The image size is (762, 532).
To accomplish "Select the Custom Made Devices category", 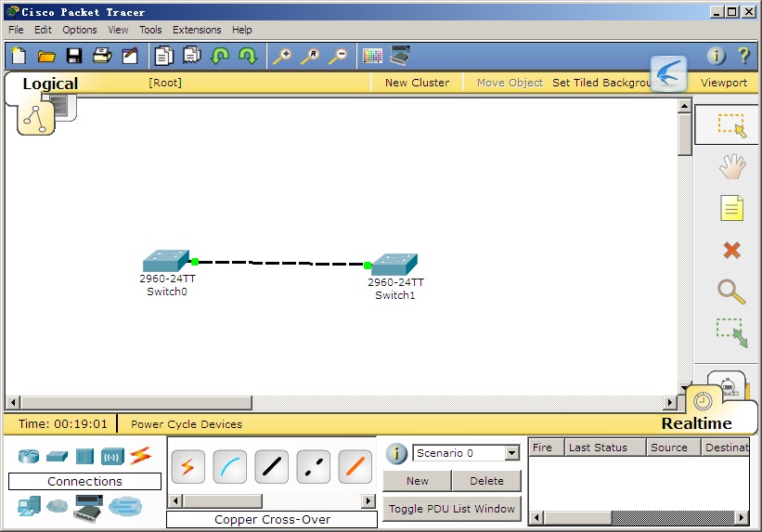I will tap(88, 509).
